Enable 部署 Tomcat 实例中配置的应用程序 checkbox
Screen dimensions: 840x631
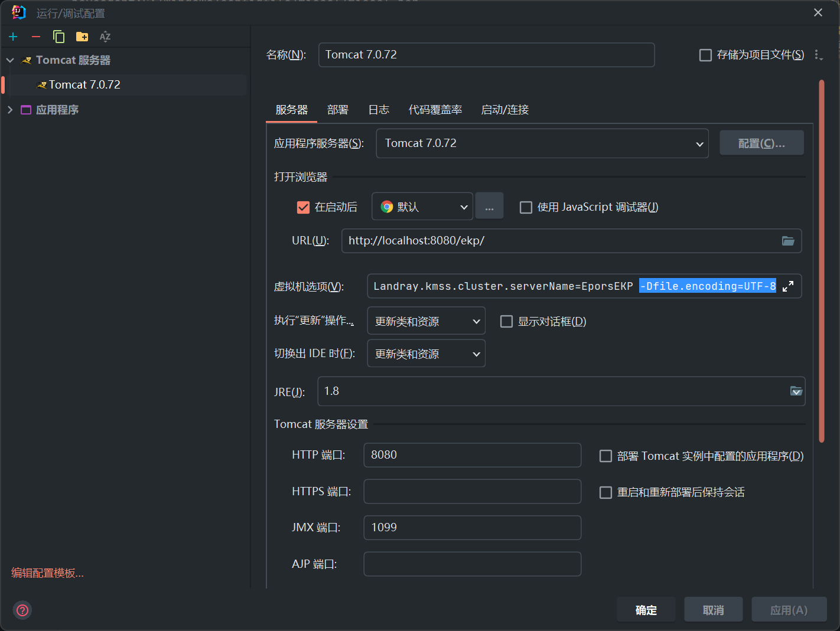coord(605,456)
